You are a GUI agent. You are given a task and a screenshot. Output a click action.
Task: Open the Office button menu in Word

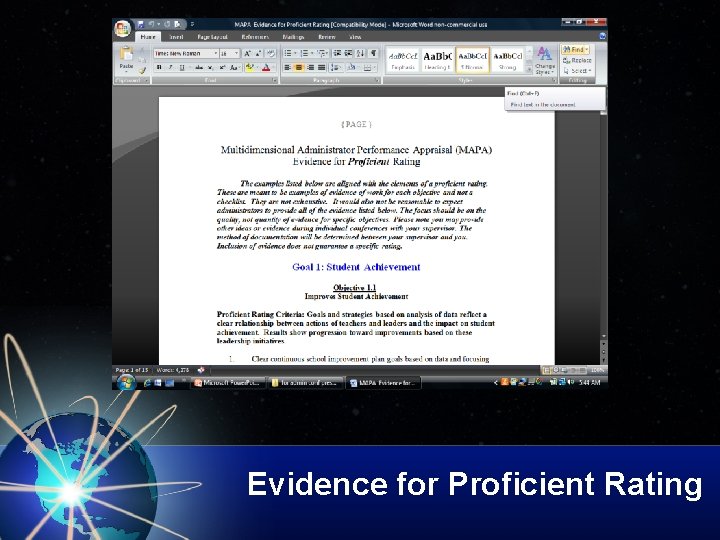[x=123, y=28]
